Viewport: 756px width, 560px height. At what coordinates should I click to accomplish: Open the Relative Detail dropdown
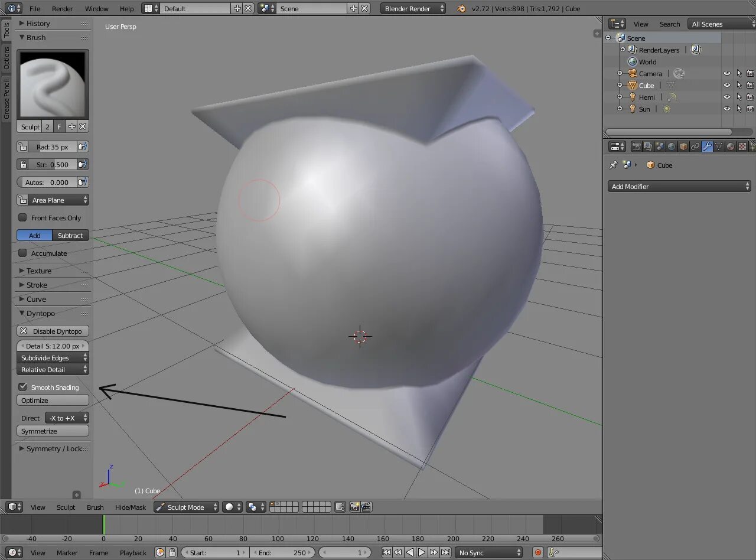pyautogui.click(x=53, y=369)
